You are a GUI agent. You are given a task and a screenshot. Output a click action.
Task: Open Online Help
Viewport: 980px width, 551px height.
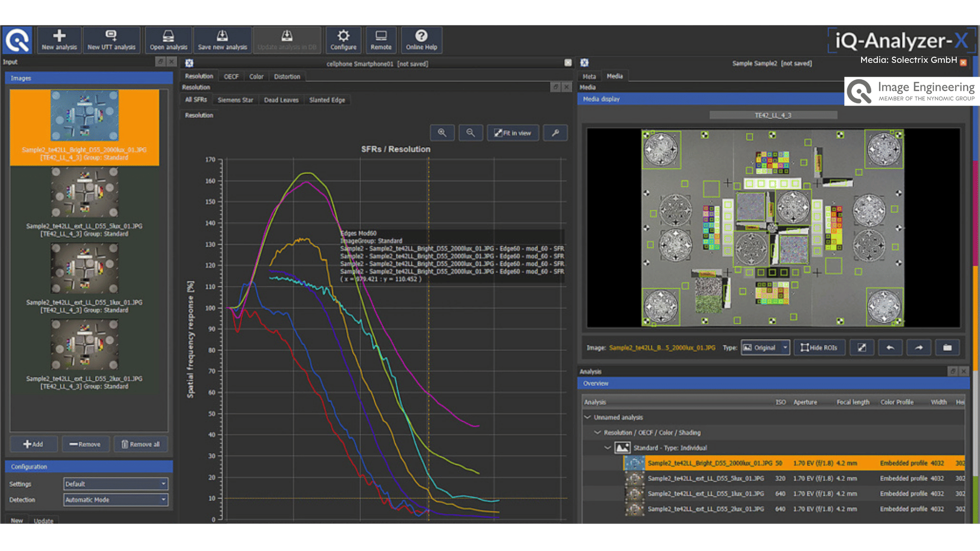pyautogui.click(x=422, y=40)
